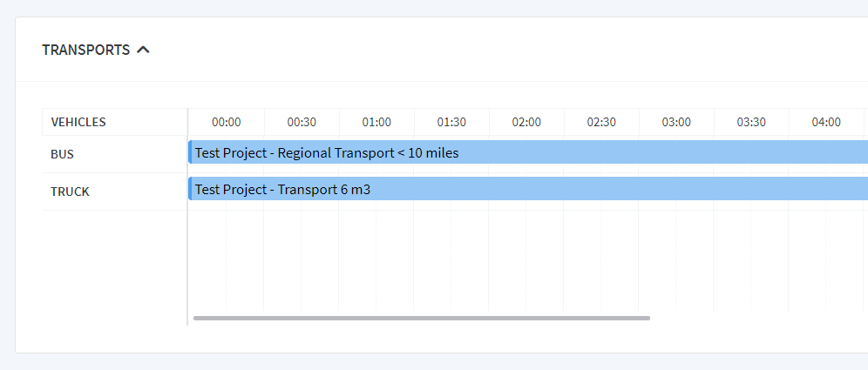868x370 pixels.
Task: Open the Transport 6 m3 booking bar
Action: click(528, 189)
